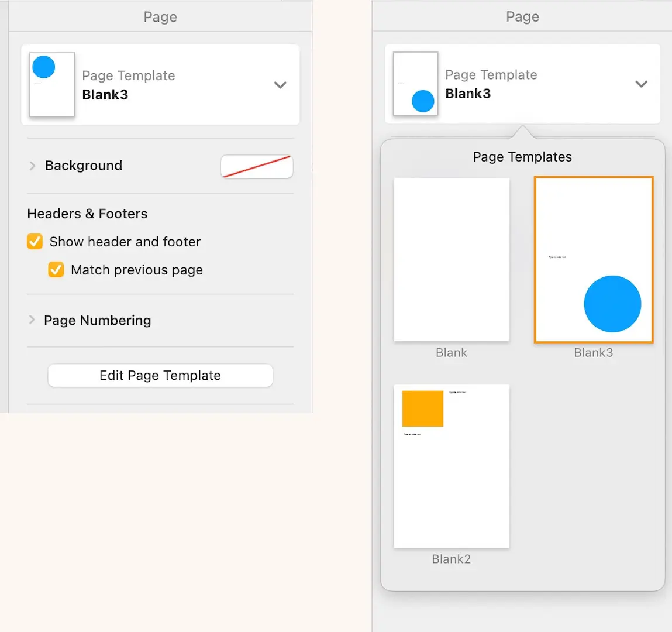Uncheck Show header and footer
672x632 pixels.
click(x=35, y=242)
